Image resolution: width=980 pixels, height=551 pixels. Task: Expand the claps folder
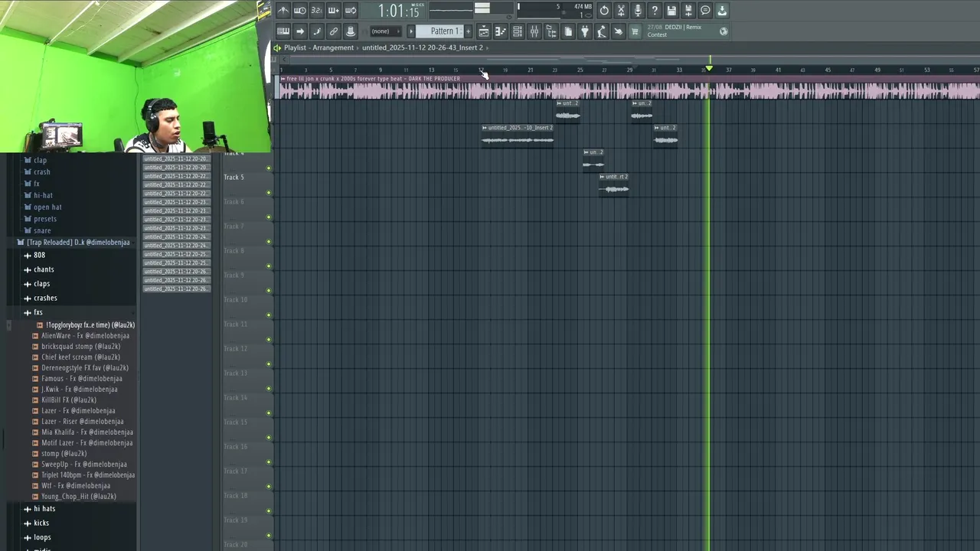click(37, 284)
